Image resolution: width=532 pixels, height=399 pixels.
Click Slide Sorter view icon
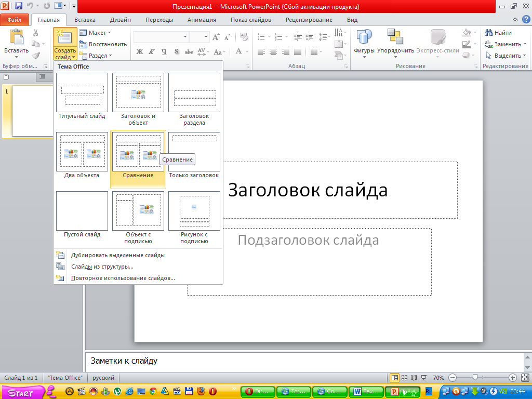pyautogui.click(x=404, y=378)
